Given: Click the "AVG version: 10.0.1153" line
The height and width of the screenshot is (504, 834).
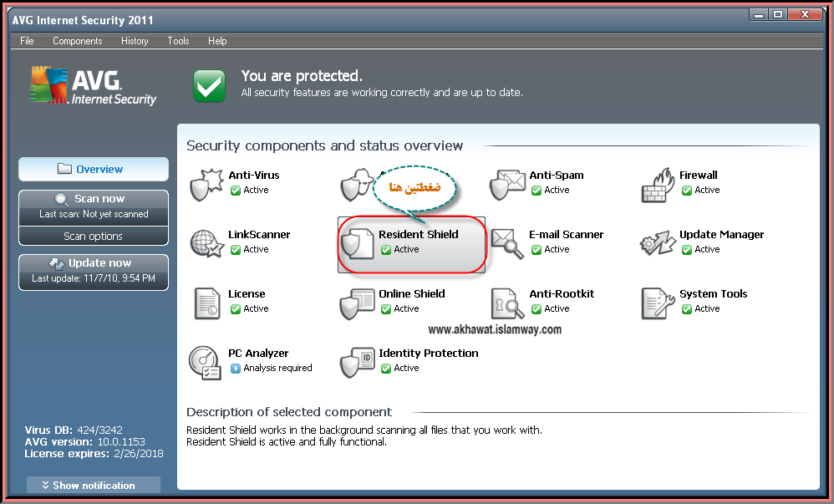Looking at the screenshot, I should coord(84,442).
